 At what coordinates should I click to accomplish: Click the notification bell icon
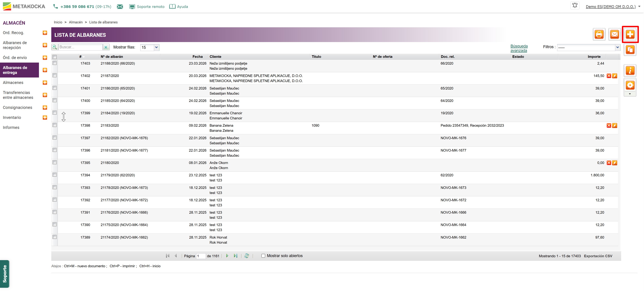[575, 5]
